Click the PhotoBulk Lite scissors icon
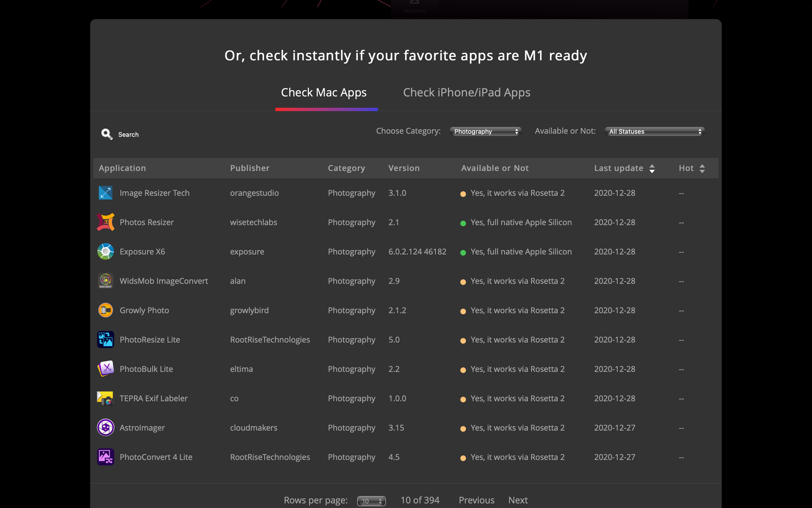Screen dimensions: 812x508 coord(106,369)
